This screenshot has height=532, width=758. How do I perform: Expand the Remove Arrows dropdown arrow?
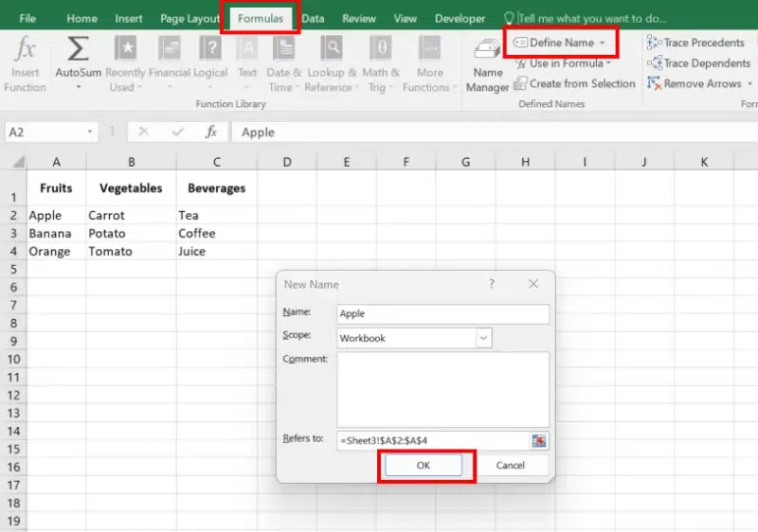(x=749, y=84)
